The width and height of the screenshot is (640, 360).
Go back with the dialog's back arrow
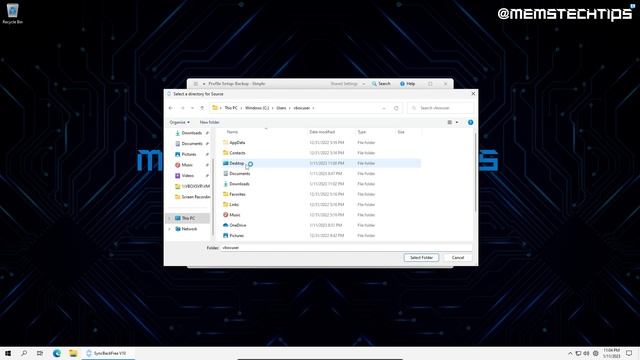[171, 108]
